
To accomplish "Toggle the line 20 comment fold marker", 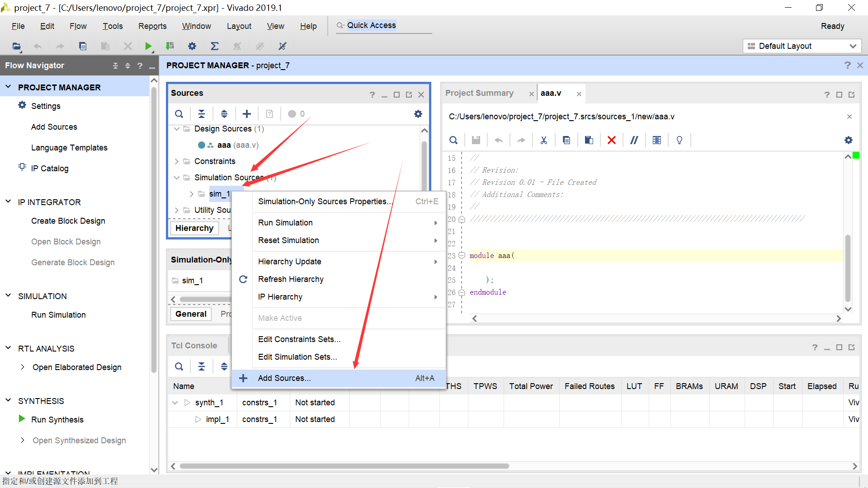I will click(462, 219).
